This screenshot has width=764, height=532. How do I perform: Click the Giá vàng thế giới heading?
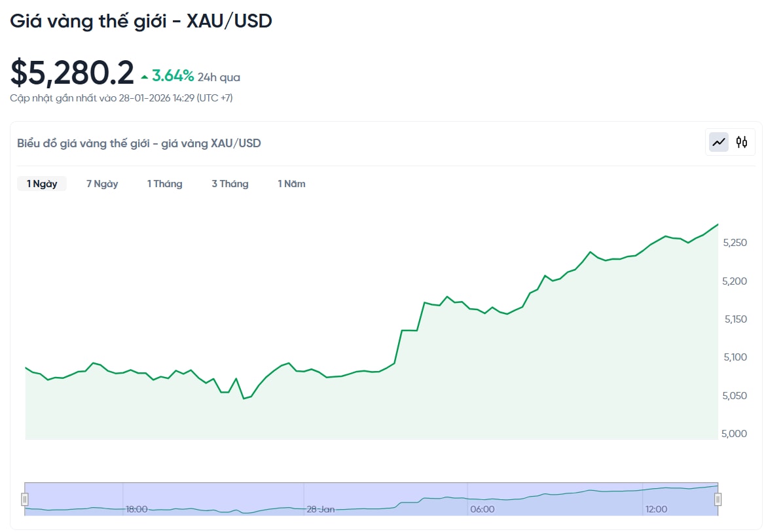tap(141, 20)
